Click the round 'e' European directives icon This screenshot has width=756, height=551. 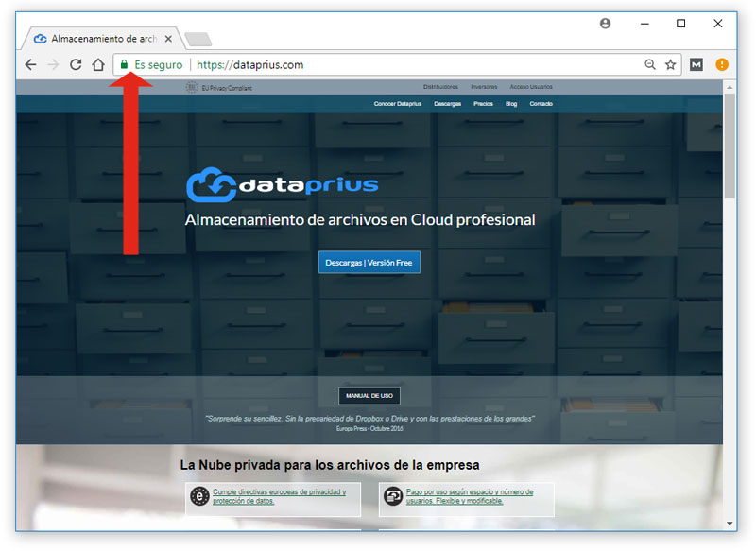[199, 496]
